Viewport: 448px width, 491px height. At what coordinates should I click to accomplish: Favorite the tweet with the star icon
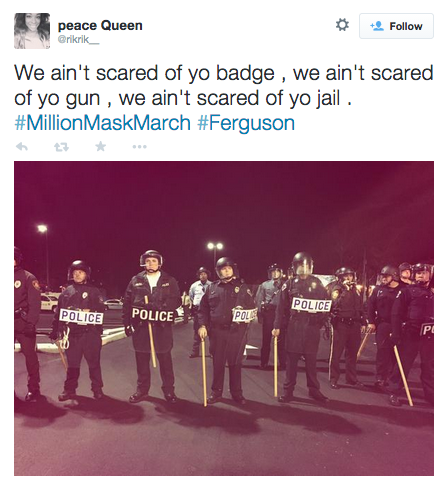coord(100,146)
